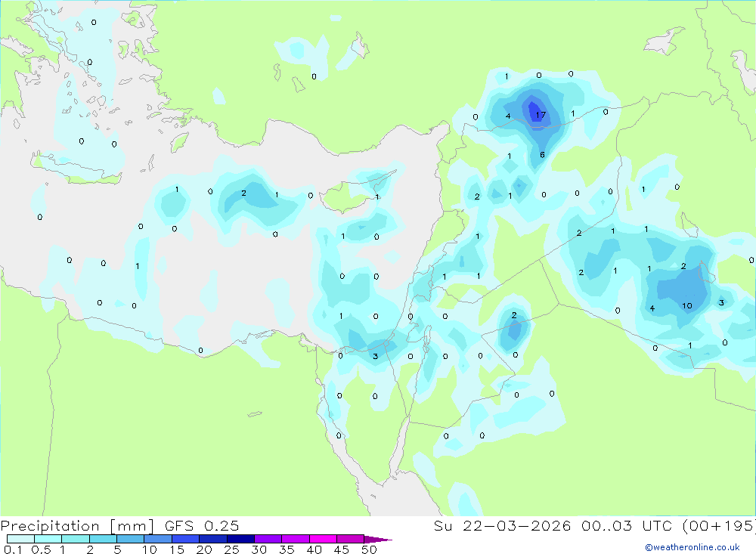Click legend swatch between 15 and 20

click(x=186, y=539)
